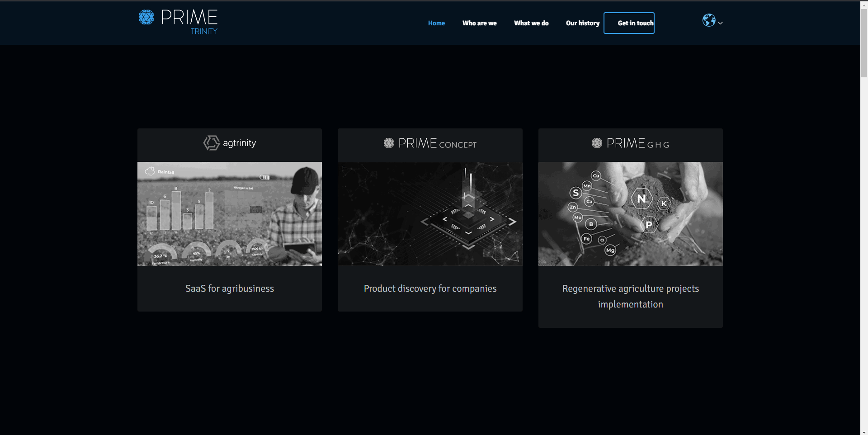
Task: Click the Prime Concept sphere icon
Action: pos(389,143)
